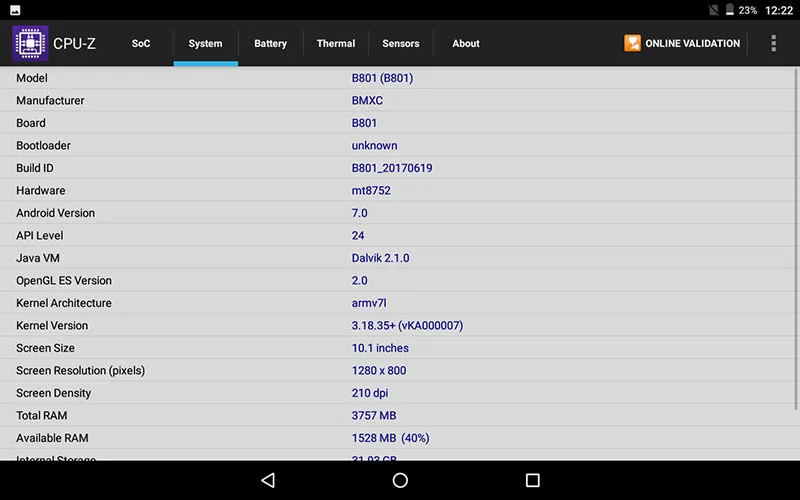Tap the CPU-Z title text

click(x=74, y=43)
